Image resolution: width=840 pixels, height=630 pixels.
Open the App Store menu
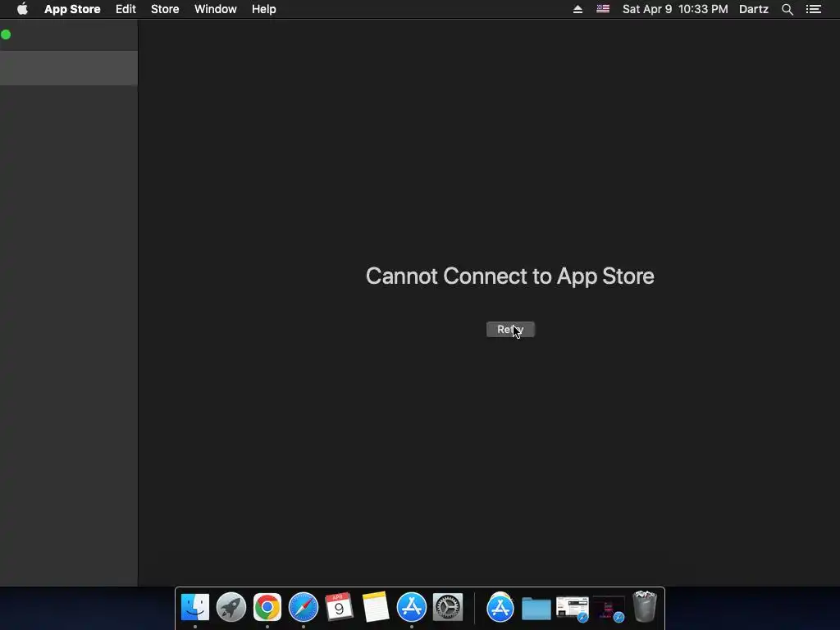[x=72, y=9]
